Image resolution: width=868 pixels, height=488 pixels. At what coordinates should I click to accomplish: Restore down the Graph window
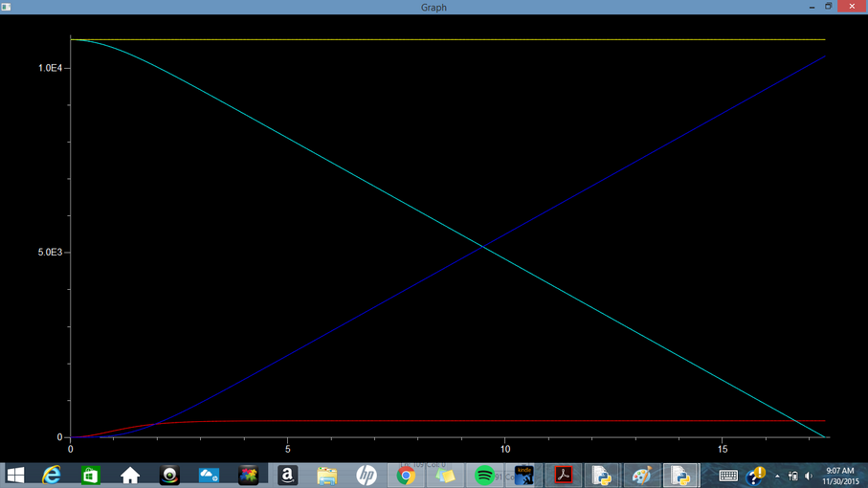828,7
